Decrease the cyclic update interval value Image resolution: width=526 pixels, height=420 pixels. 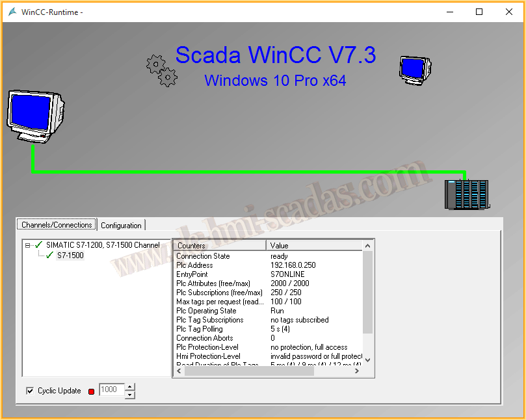(129, 394)
